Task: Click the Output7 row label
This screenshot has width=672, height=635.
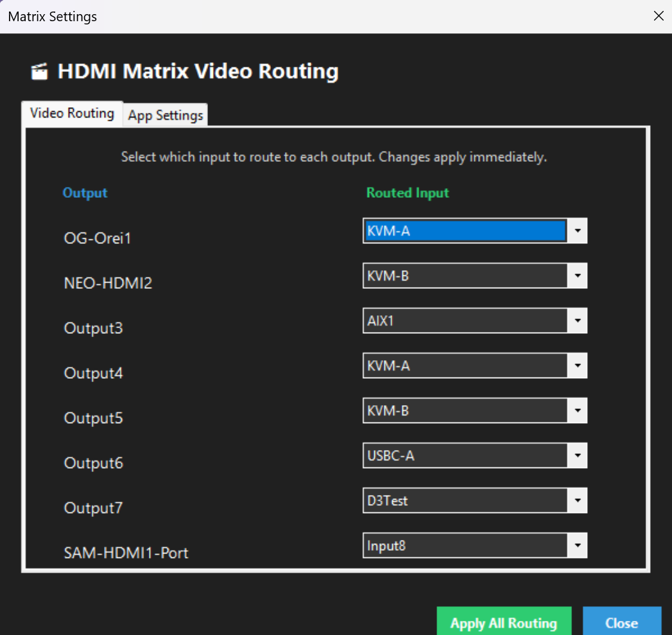Action: tap(93, 508)
